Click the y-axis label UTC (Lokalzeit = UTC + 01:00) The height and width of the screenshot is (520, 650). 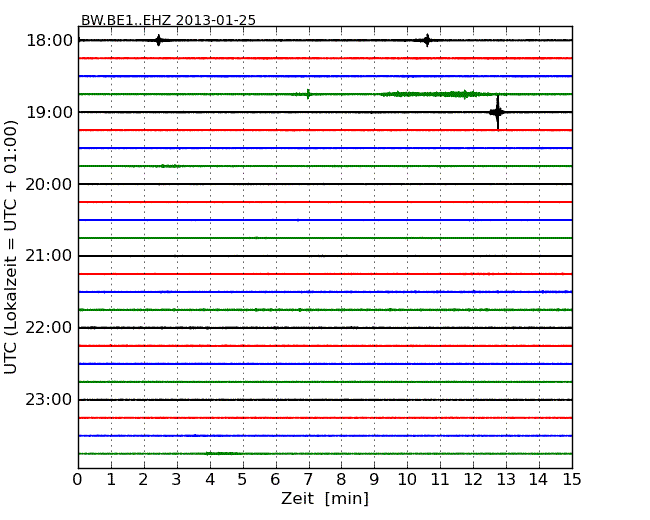11,247
